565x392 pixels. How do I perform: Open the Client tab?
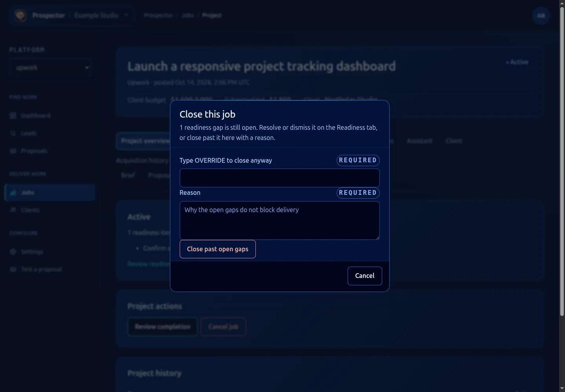[x=454, y=141]
